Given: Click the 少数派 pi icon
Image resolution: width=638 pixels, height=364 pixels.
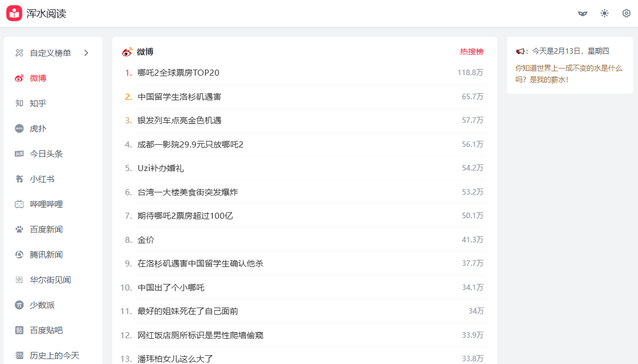Looking at the screenshot, I should 19,305.
